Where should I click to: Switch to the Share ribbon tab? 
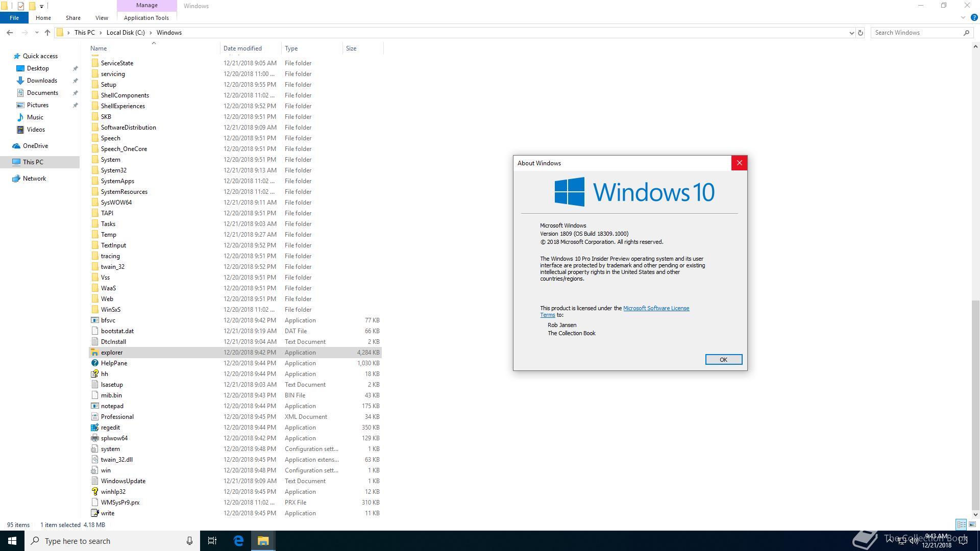(73, 18)
